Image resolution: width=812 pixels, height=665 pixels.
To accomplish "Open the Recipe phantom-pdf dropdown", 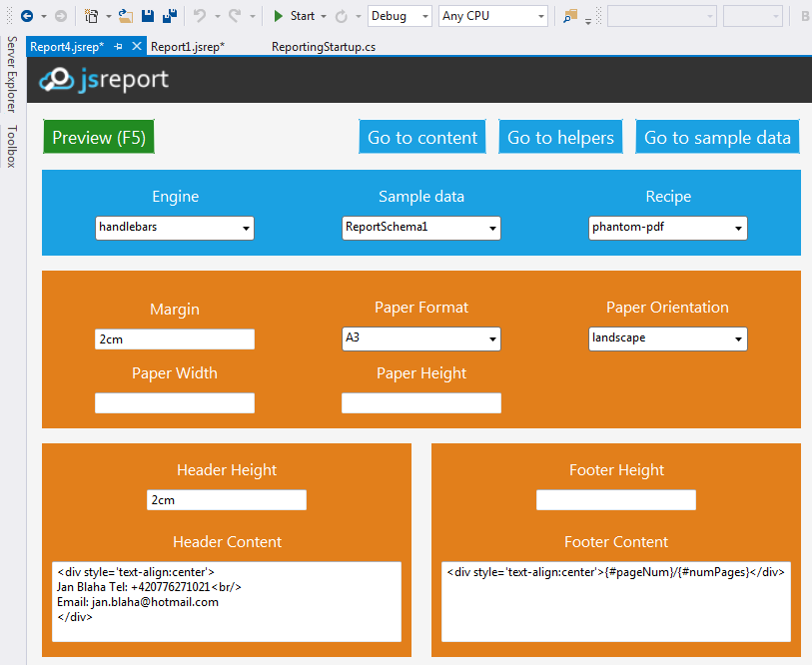I will pyautogui.click(x=667, y=228).
